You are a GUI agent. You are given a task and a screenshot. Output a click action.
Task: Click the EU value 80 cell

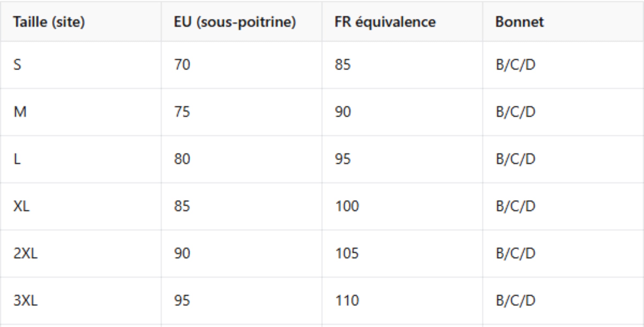point(241,159)
